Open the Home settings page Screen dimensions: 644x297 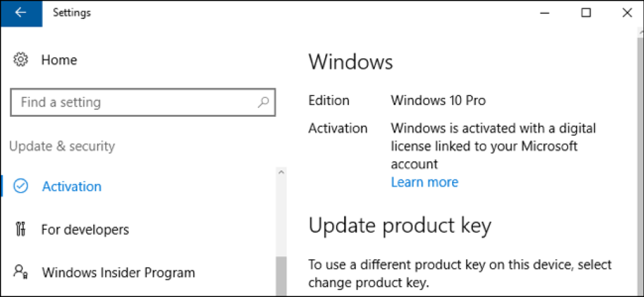pos(59,60)
